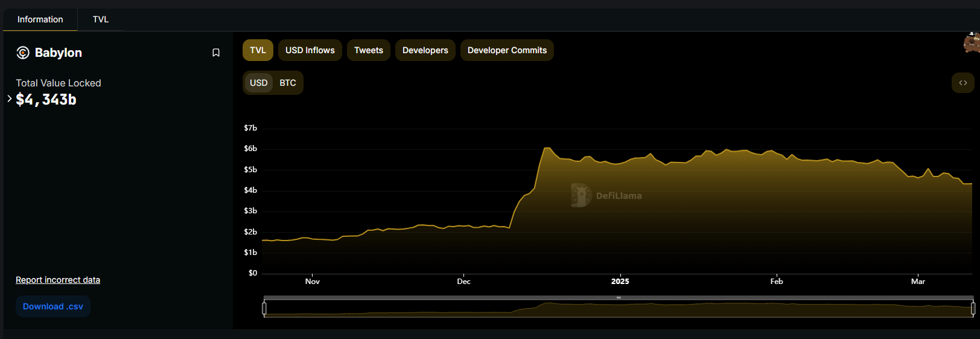Screen dimensions: 980x339
Task: Click the mini overview chart in the range selector
Action: coord(619,309)
